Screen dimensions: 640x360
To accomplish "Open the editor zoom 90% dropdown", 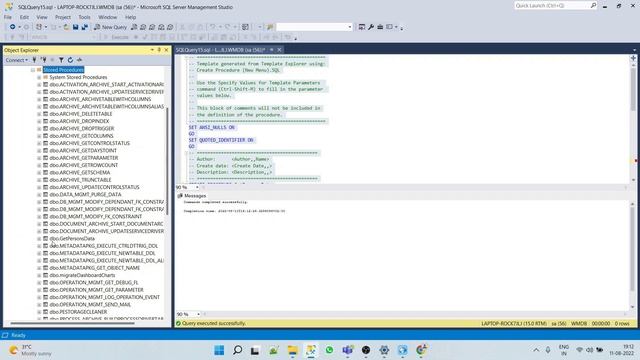I will (197, 187).
